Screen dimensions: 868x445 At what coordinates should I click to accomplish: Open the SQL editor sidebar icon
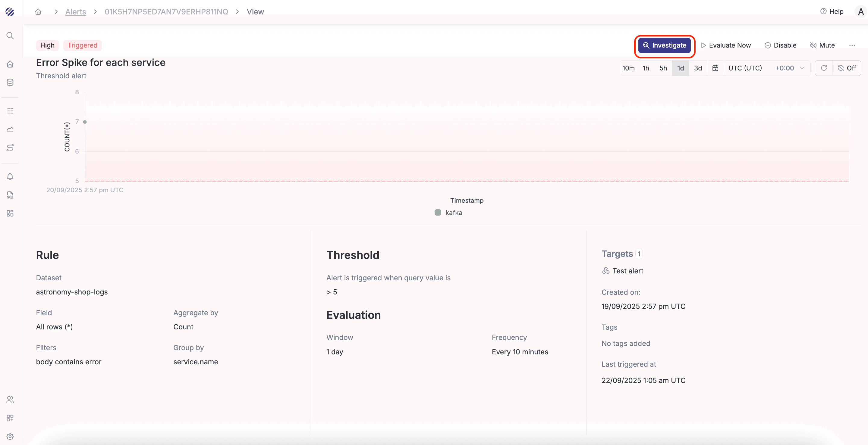pos(10,195)
